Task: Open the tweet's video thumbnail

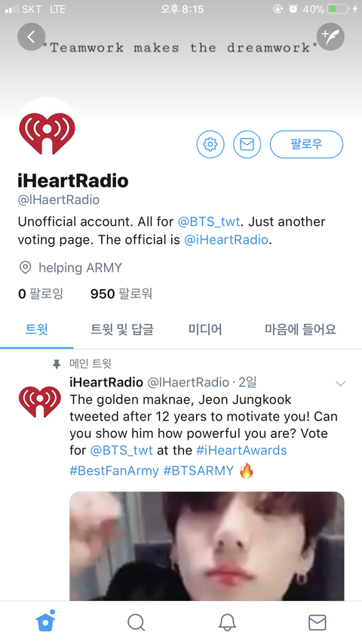Action: [207, 547]
